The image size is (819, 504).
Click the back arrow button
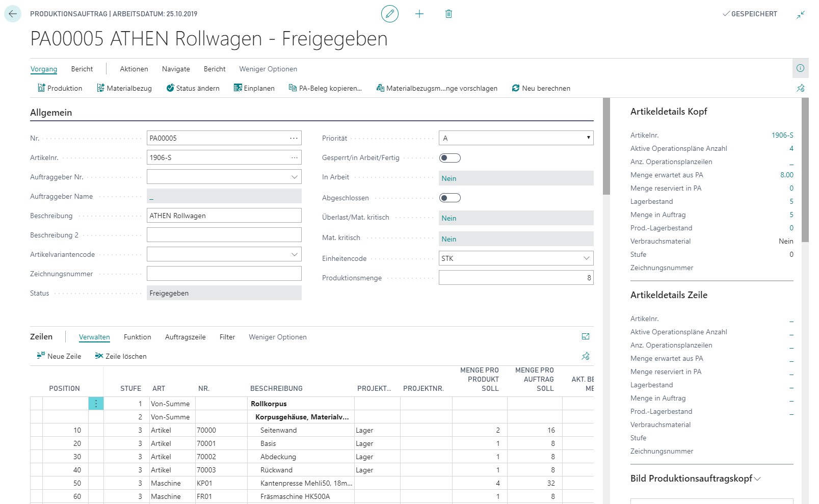13,14
